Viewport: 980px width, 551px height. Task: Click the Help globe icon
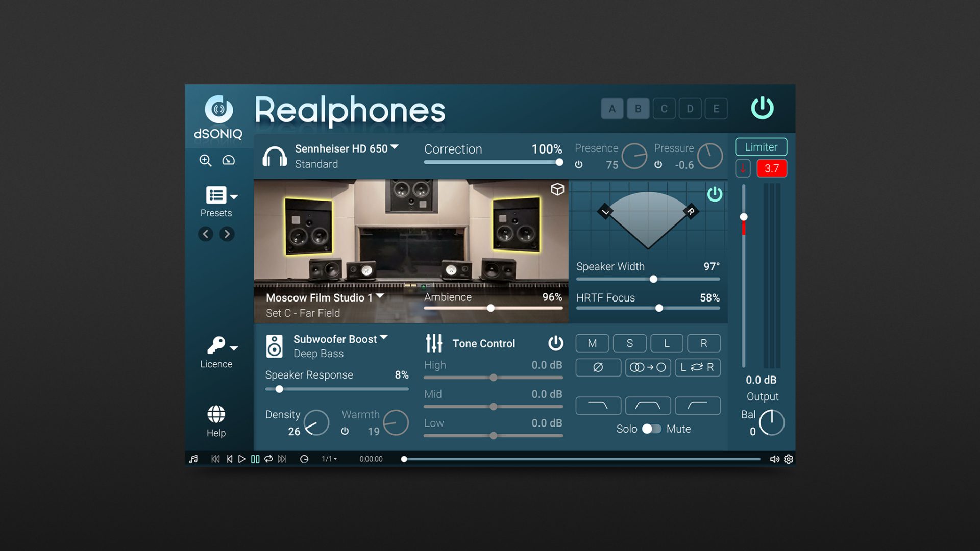click(216, 415)
